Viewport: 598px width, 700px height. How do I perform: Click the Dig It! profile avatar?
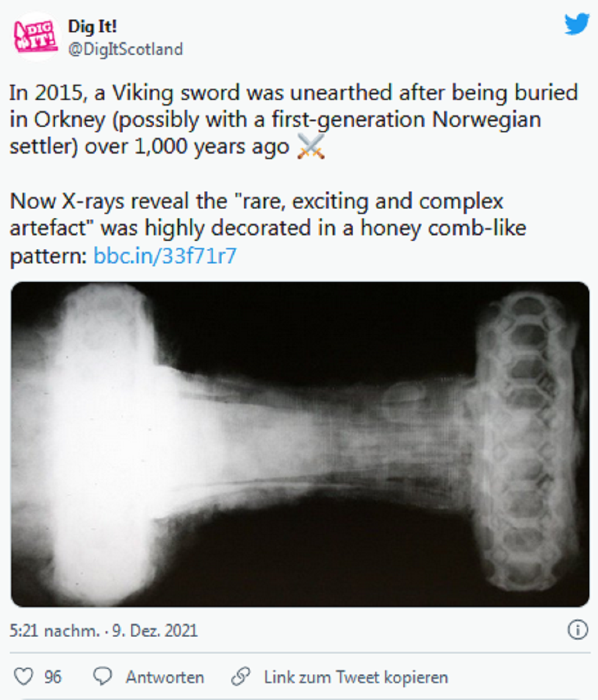click(x=36, y=37)
